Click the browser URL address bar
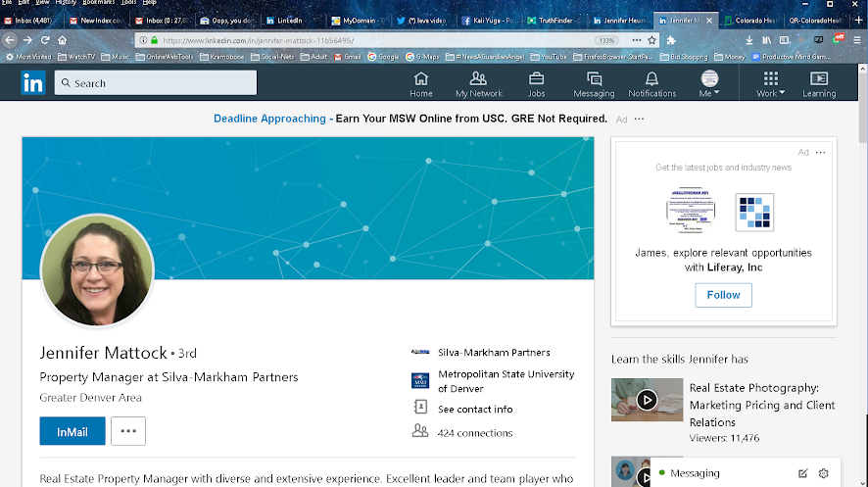Image resolution: width=868 pixels, height=487 pixels. pyautogui.click(x=376, y=40)
